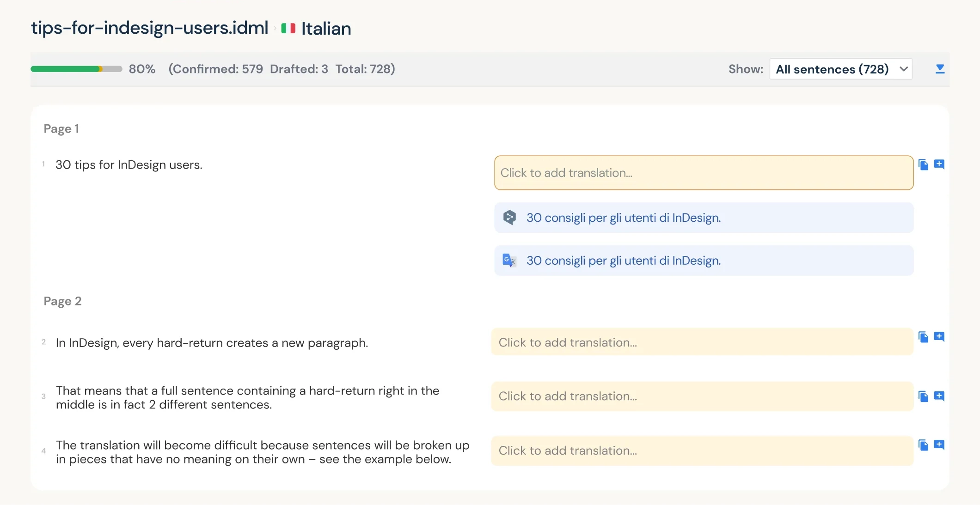Click translation field for hard-return paragraph sentence
980x505 pixels.
[x=702, y=342]
